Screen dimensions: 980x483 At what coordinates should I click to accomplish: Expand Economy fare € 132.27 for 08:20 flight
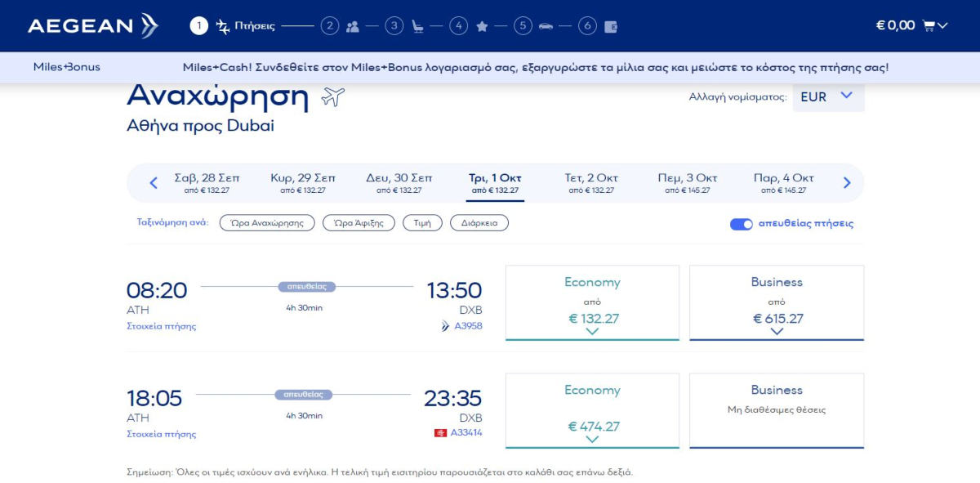click(x=592, y=302)
